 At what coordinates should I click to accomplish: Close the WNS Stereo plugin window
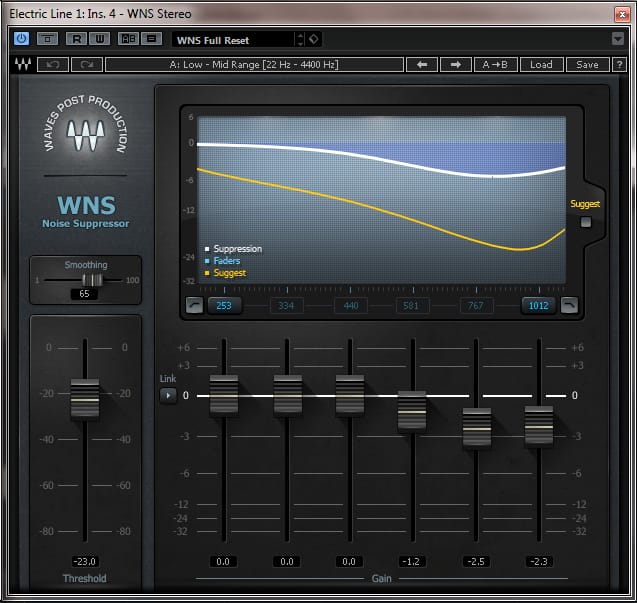coord(622,15)
